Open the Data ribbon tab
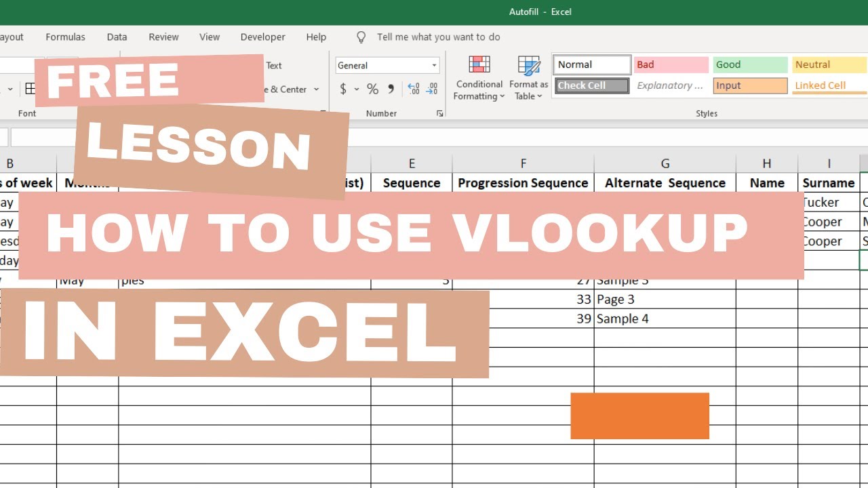This screenshot has height=488, width=868. (117, 37)
